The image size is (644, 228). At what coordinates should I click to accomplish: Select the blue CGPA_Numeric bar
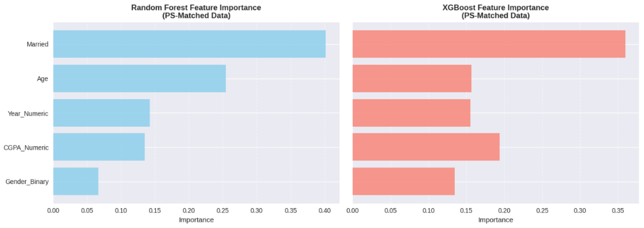[99, 147]
